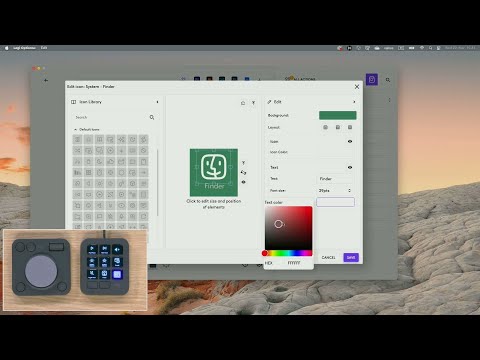Collapse the Icon Library panel arrow
The image size is (480, 360).
(157, 102)
